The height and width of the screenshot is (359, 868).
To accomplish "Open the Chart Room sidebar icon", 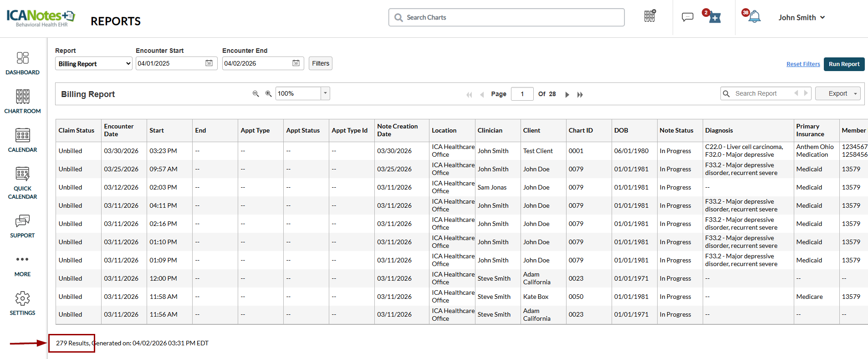I will point(22,102).
